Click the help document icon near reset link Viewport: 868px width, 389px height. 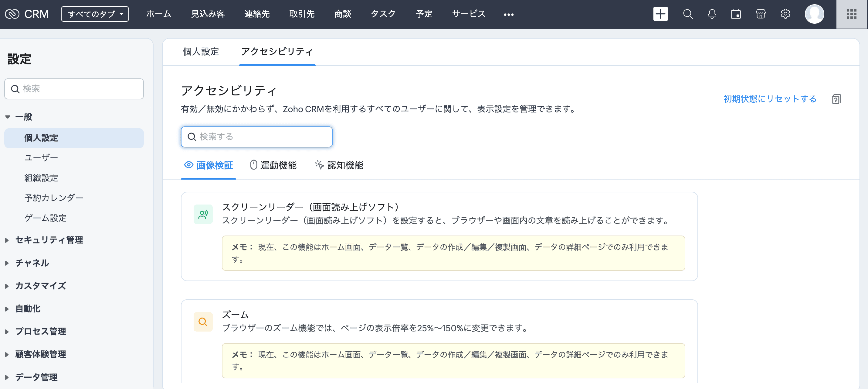point(836,99)
